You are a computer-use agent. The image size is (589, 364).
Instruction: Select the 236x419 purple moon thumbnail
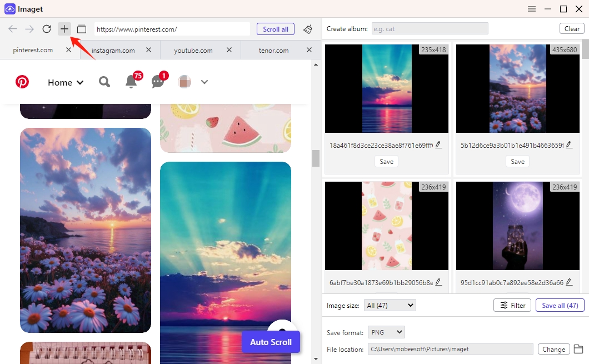tap(518, 226)
